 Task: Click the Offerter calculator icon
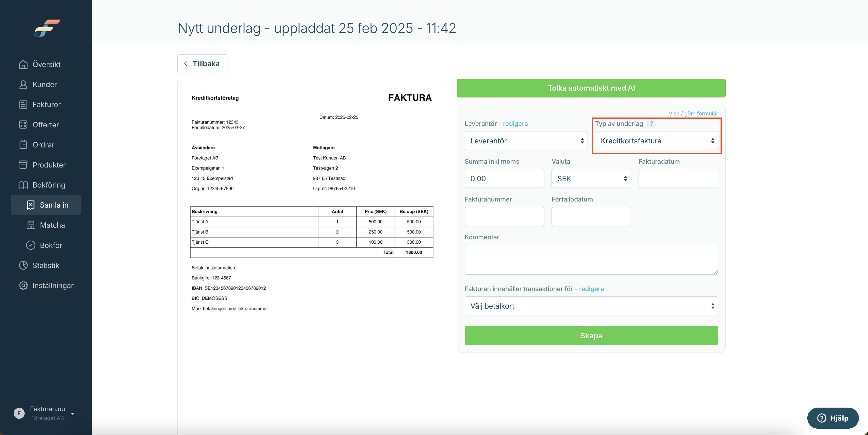23,125
